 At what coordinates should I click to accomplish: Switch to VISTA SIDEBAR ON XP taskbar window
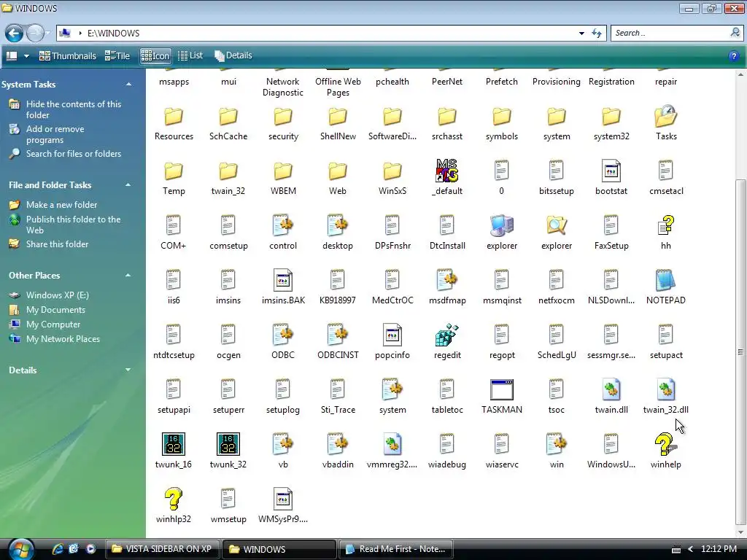[x=162, y=549]
